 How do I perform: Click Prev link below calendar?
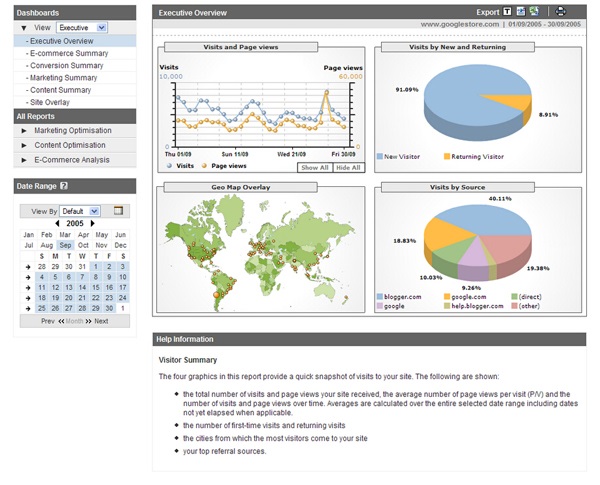[48, 321]
